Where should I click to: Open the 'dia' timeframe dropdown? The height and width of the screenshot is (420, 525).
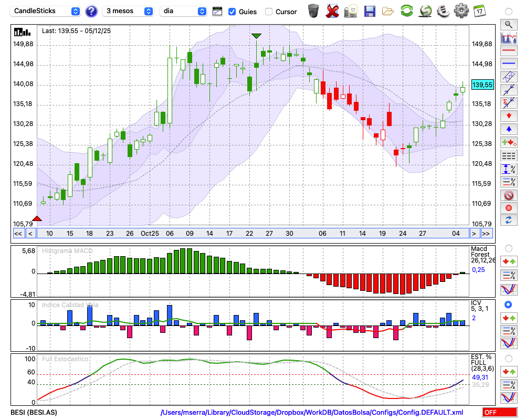[183, 11]
